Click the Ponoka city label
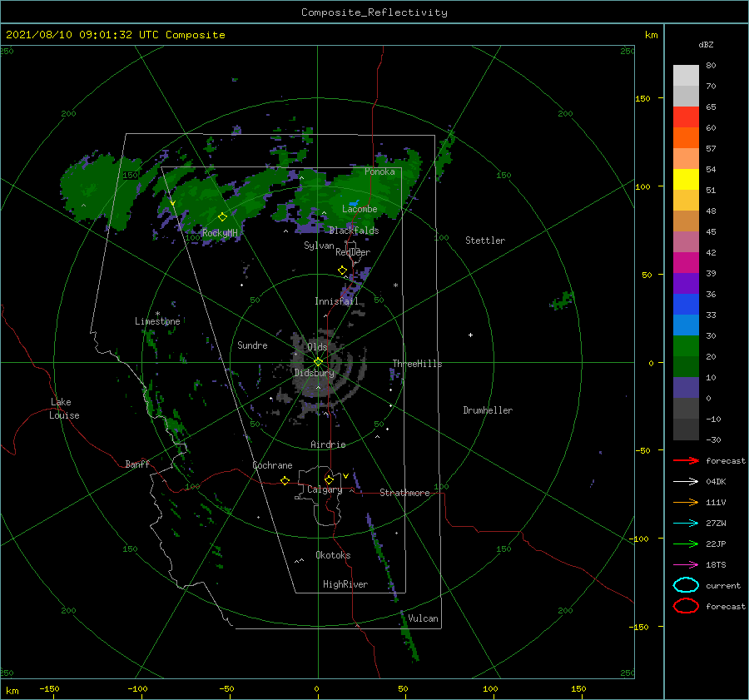Screen dimensions: 749x700 379,171
